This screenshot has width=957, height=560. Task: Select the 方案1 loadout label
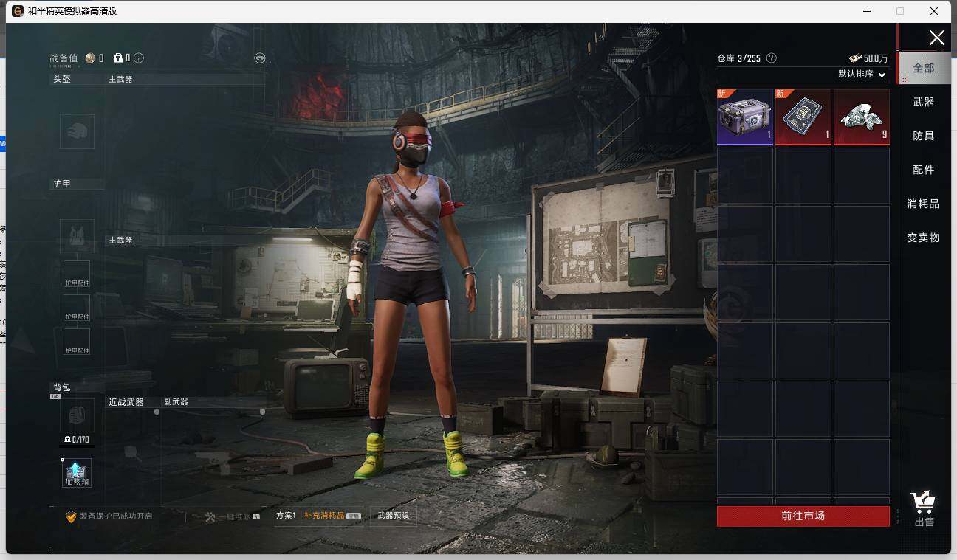286,516
